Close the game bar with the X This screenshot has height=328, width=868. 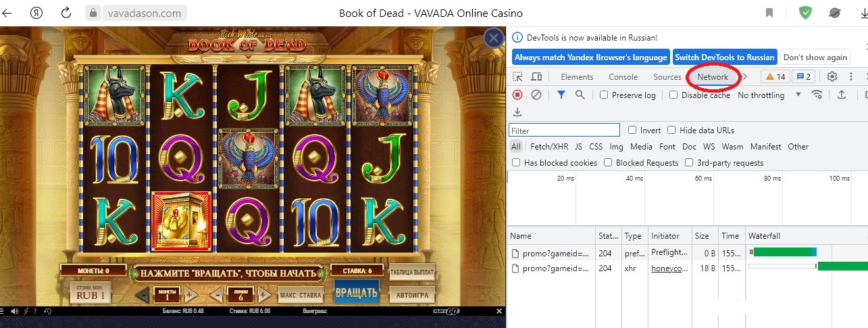pos(499,311)
